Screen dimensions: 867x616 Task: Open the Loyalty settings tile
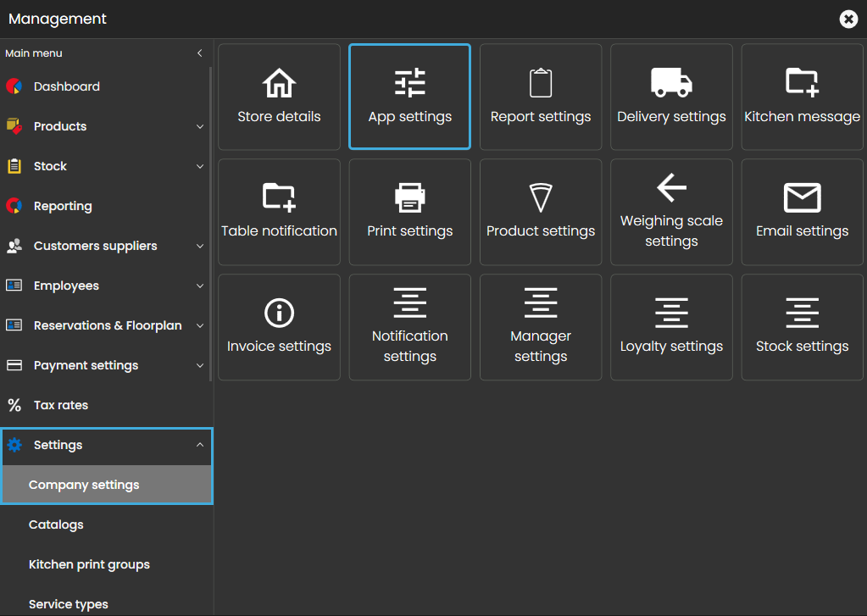[x=671, y=326]
